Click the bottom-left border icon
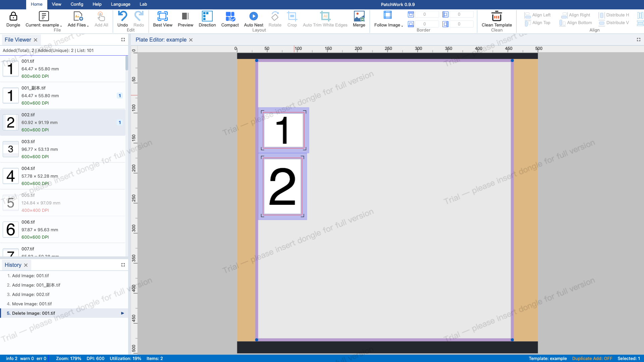The width and height of the screenshot is (644, 362). [411, 24]
